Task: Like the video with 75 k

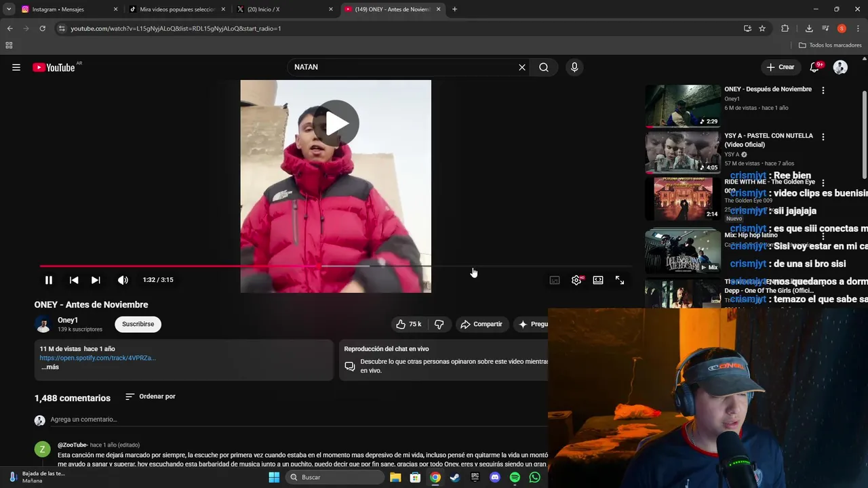Action: pyautogui.click(x=409, y=324)
